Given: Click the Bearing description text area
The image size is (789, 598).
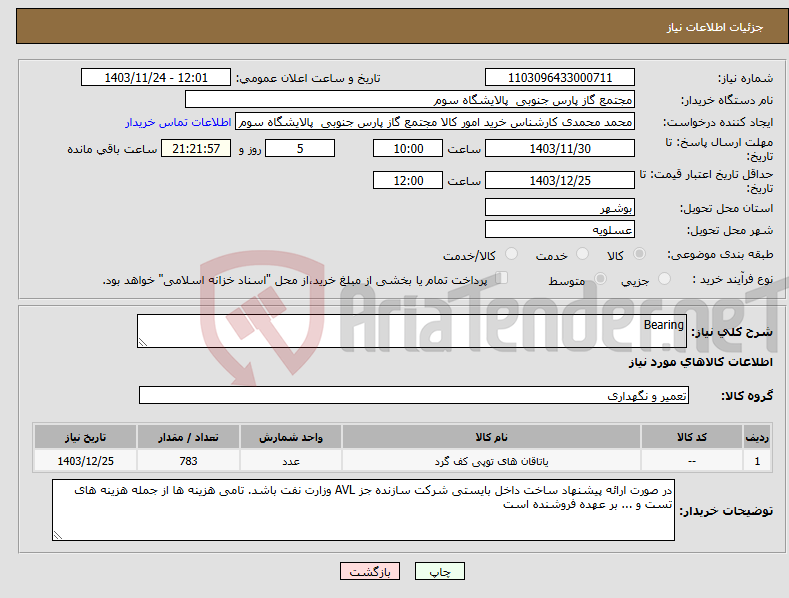Looking at the screenshot, I should pos(412,331).
